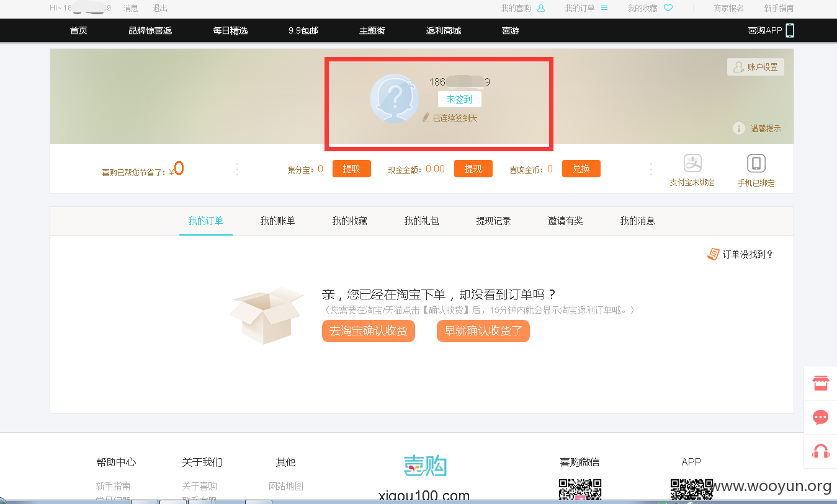
Task: Click the note icon beside 订单没找到
Action: [x=714, y=254]
